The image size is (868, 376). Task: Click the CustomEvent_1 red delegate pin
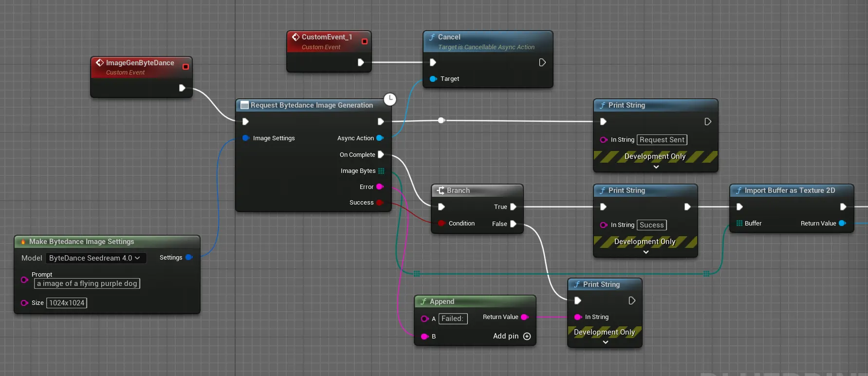(365, 41)
